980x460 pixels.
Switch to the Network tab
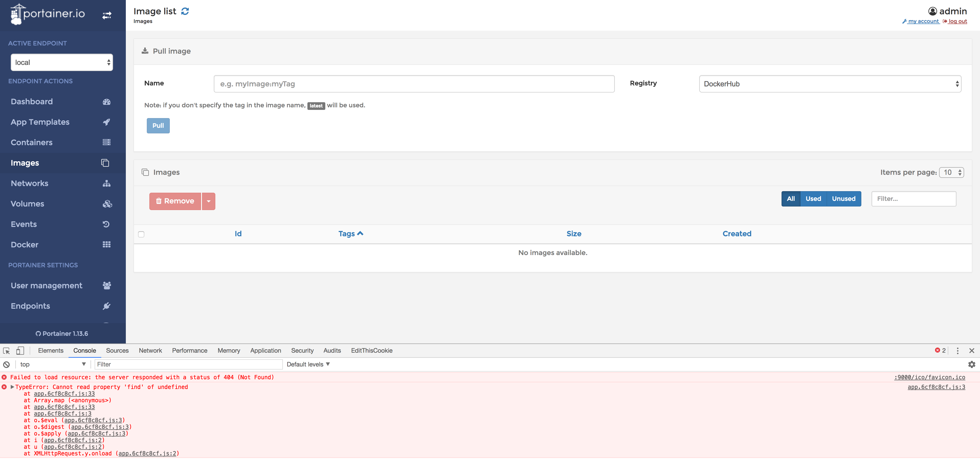click(x=150, y=351)
